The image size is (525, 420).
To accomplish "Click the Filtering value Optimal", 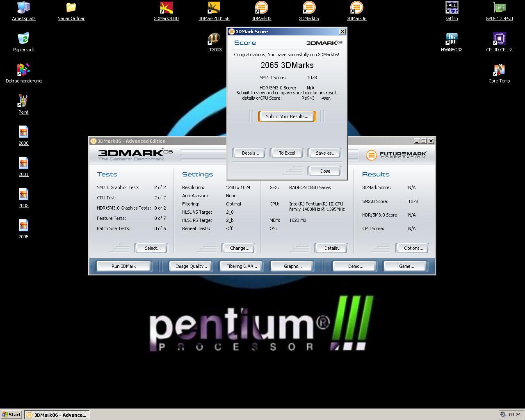I will pyautogui.click(x=233, y=204).
